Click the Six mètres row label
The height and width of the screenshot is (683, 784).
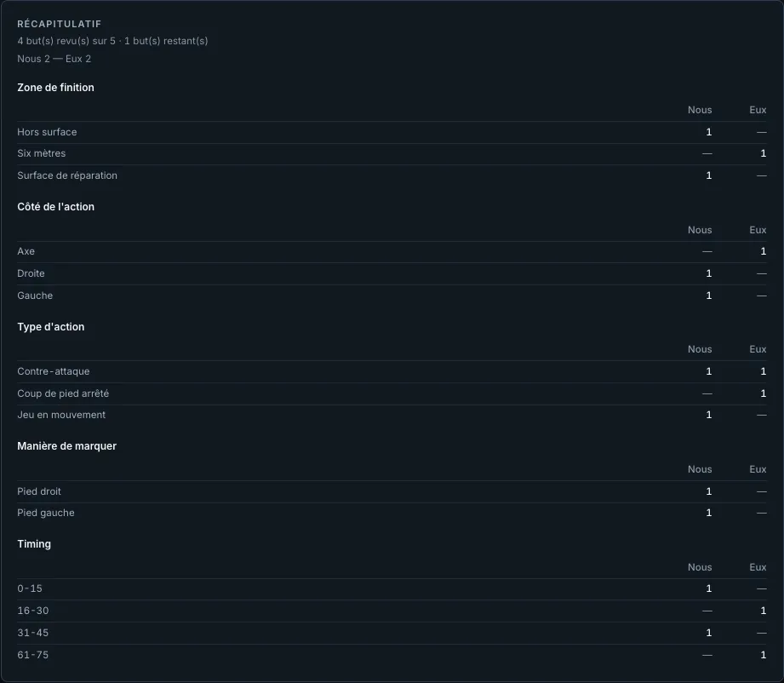[x=42, y=153]
